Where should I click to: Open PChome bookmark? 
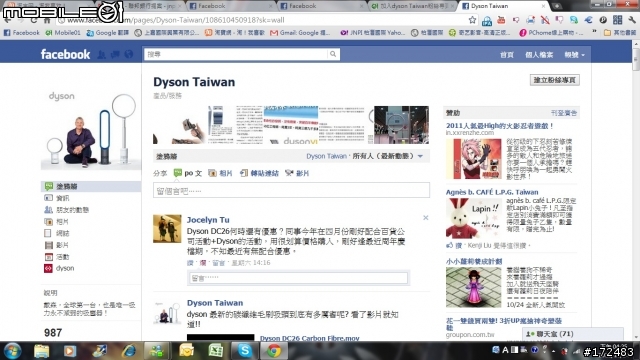(551, 32)
